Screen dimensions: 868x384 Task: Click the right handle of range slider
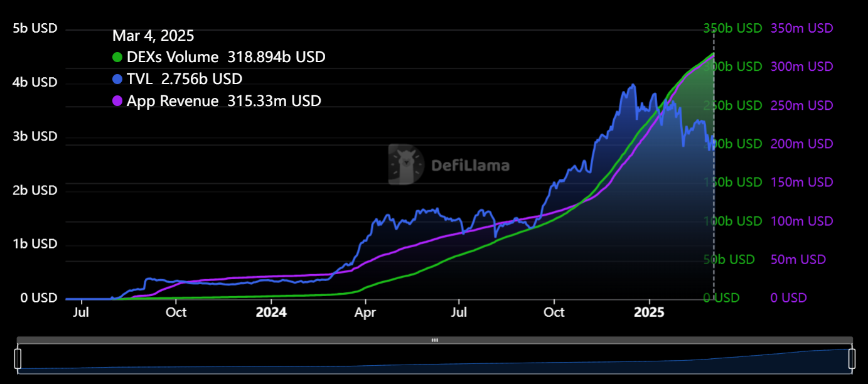tap(852, 358)
